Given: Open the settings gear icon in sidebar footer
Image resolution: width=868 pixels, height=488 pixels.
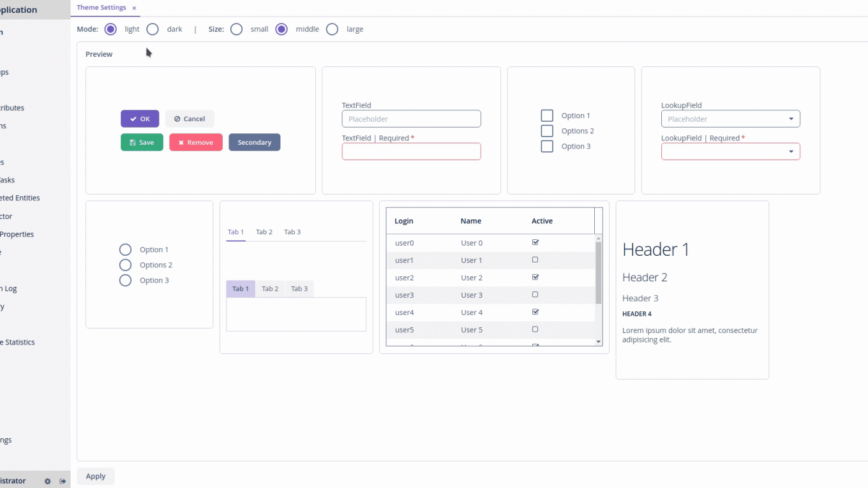Looking at the screenshot, I should [x=47, y=482].
